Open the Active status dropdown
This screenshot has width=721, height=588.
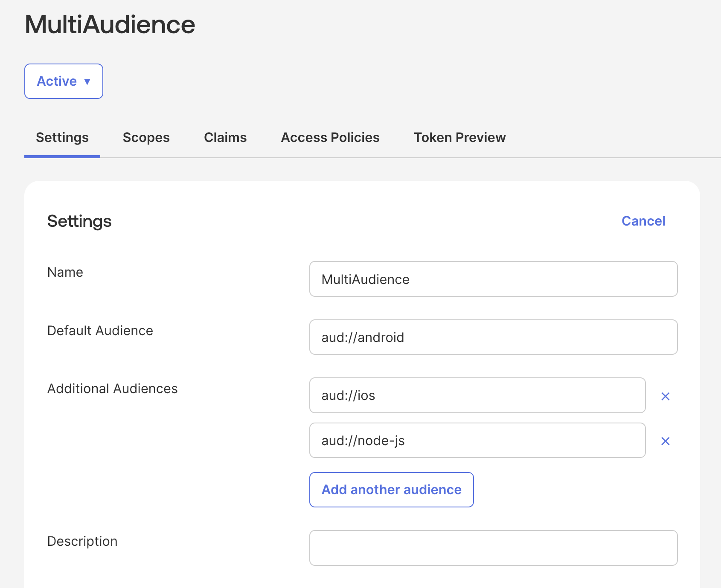click(64, 81)
